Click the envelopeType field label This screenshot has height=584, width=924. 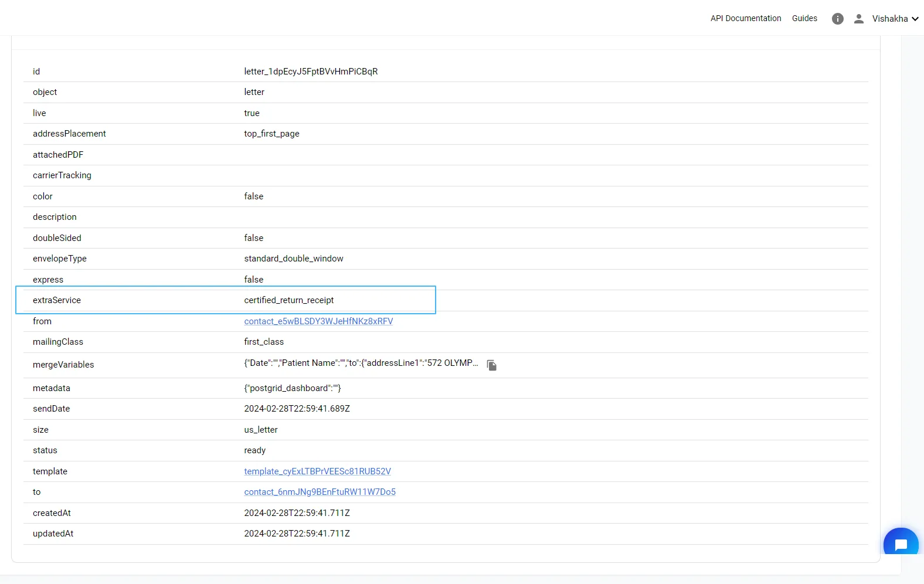(60, 259)
